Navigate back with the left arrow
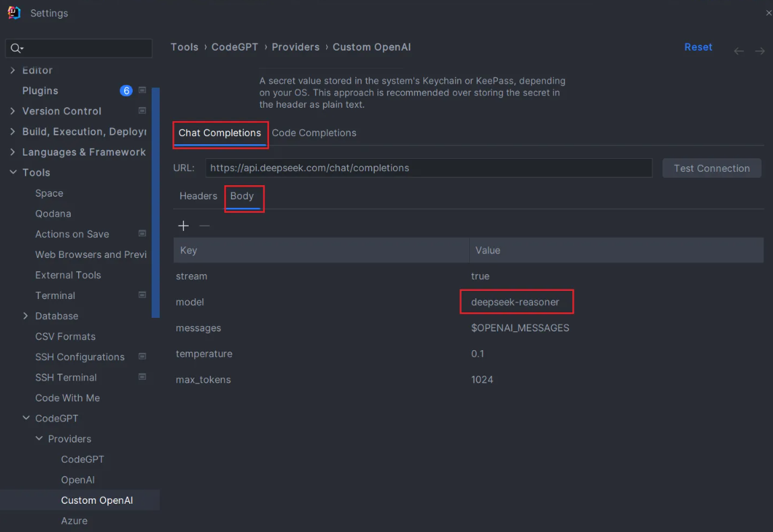 [x=739, y=51]
